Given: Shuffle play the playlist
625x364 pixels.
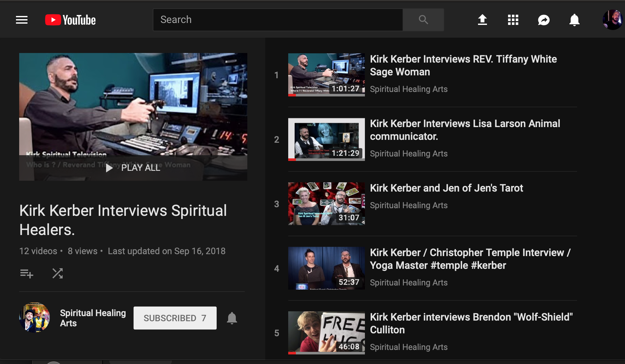Looking at the screenshot, I should pyautogui.click(x=58, y=273).
